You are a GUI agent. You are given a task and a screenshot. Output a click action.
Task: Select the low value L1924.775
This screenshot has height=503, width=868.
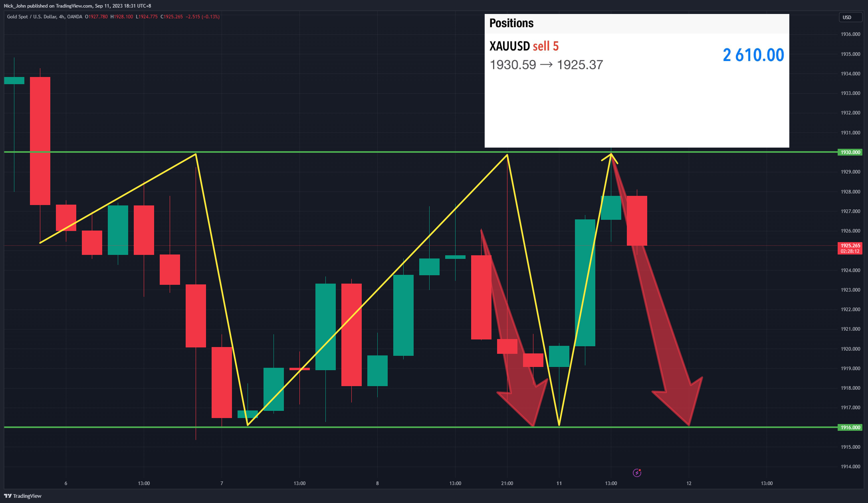pos(147,17)
